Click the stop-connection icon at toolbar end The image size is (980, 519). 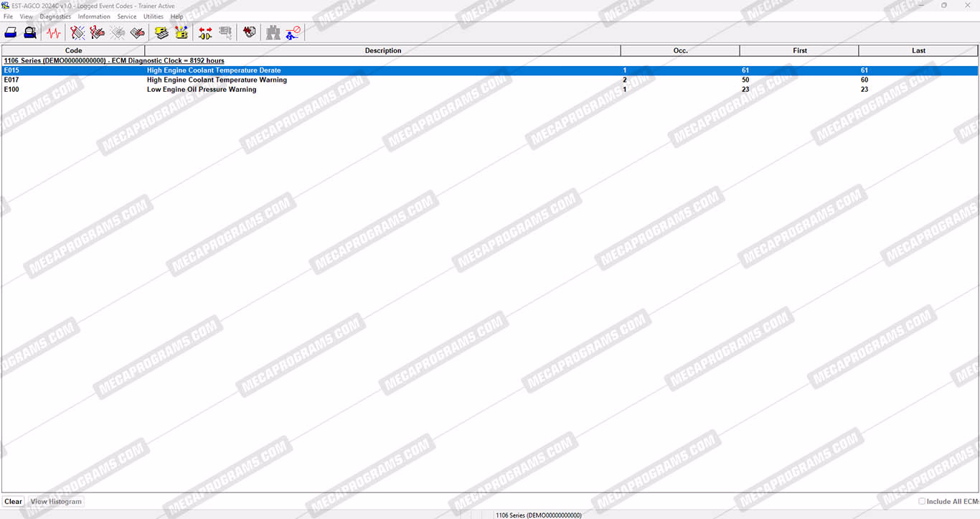coord(293,32)
